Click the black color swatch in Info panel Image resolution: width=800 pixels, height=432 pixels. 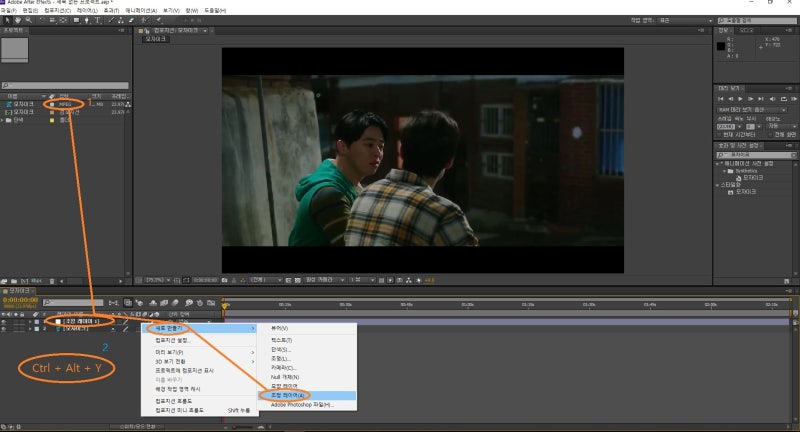click(720, 46)
